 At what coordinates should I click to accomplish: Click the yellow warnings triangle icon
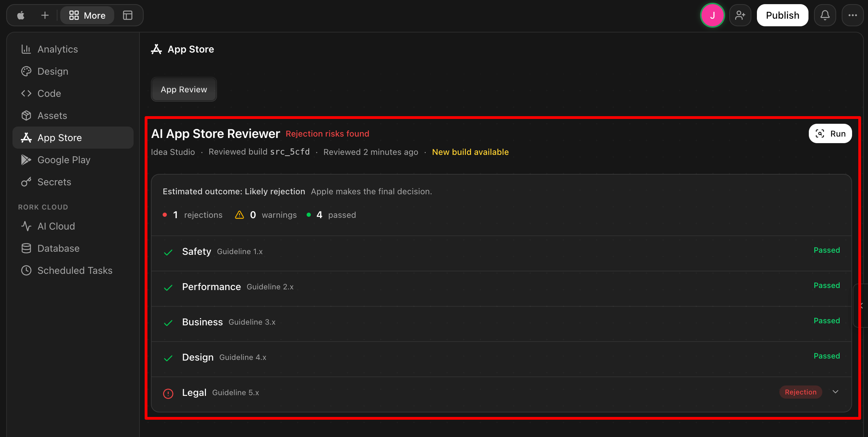pyautogui.click(x=239, y=215)
